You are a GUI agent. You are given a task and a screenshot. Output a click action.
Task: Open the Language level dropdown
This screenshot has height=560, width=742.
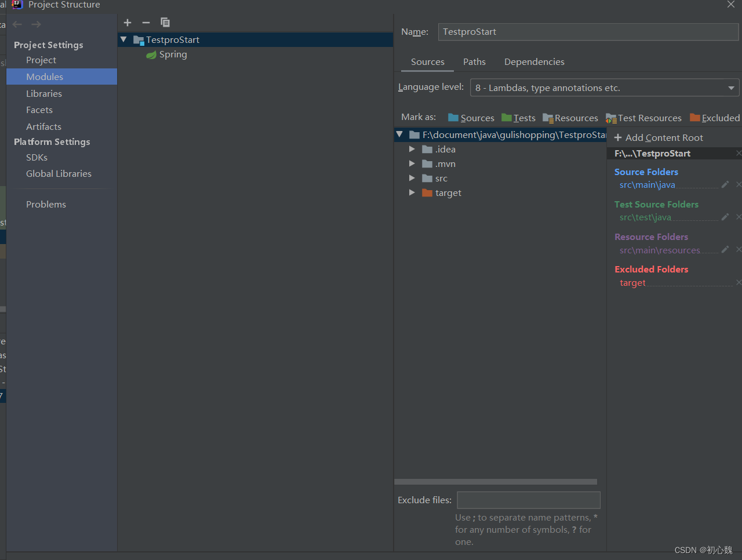click(605, 88)
